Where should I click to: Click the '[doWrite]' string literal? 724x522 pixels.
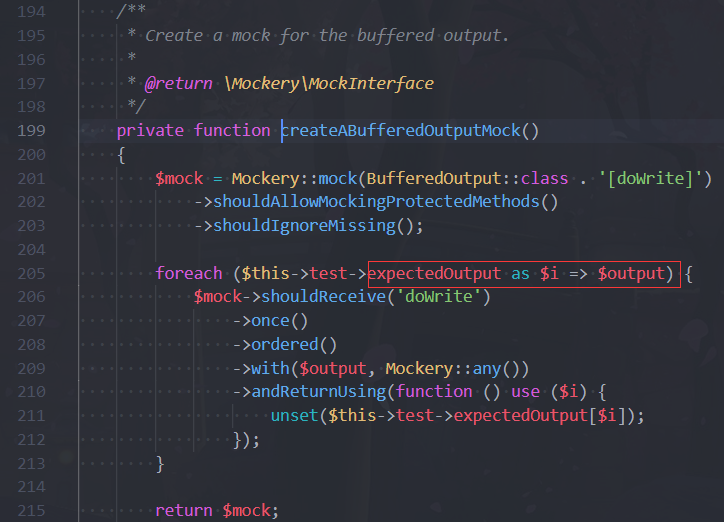click(x=651, y=179)
